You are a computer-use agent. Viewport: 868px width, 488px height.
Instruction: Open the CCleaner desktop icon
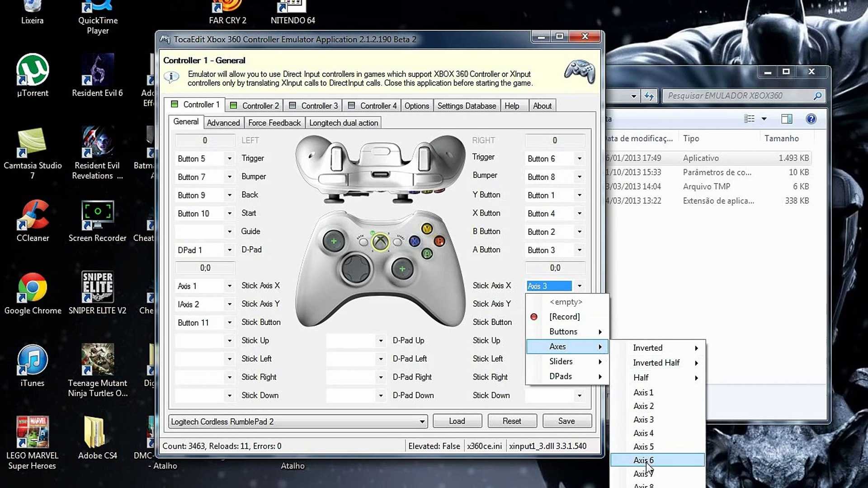point(33,221)
